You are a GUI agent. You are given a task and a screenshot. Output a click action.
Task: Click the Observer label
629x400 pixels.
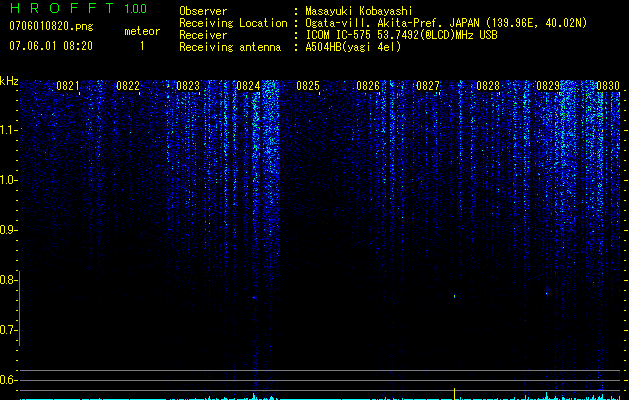(203, 12)
